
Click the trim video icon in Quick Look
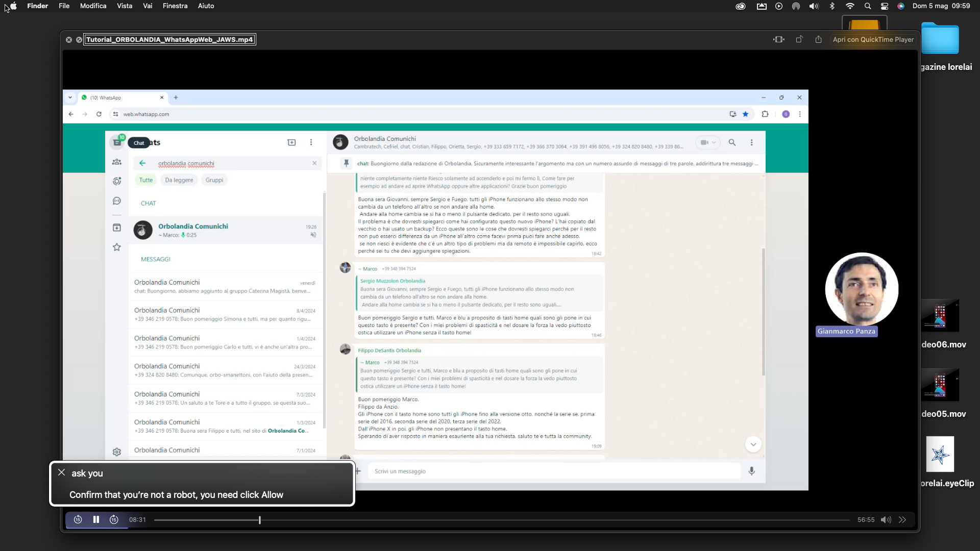[778, 39]
